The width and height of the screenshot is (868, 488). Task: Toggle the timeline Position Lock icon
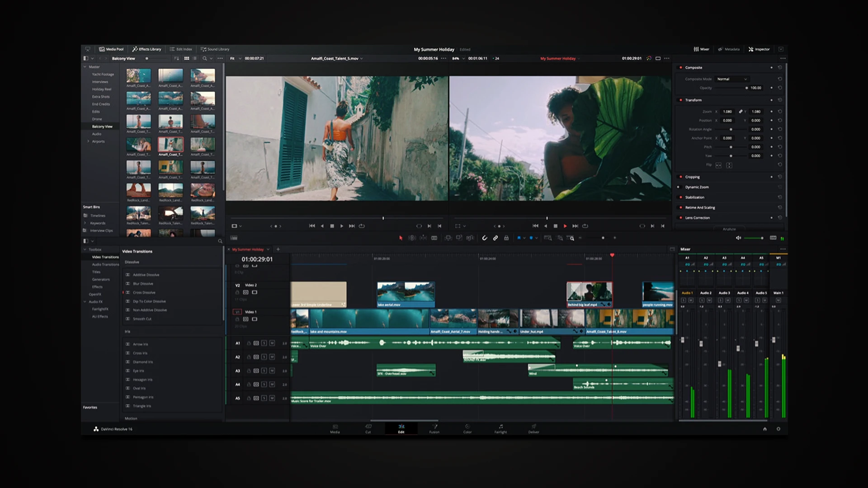[506, 238]
